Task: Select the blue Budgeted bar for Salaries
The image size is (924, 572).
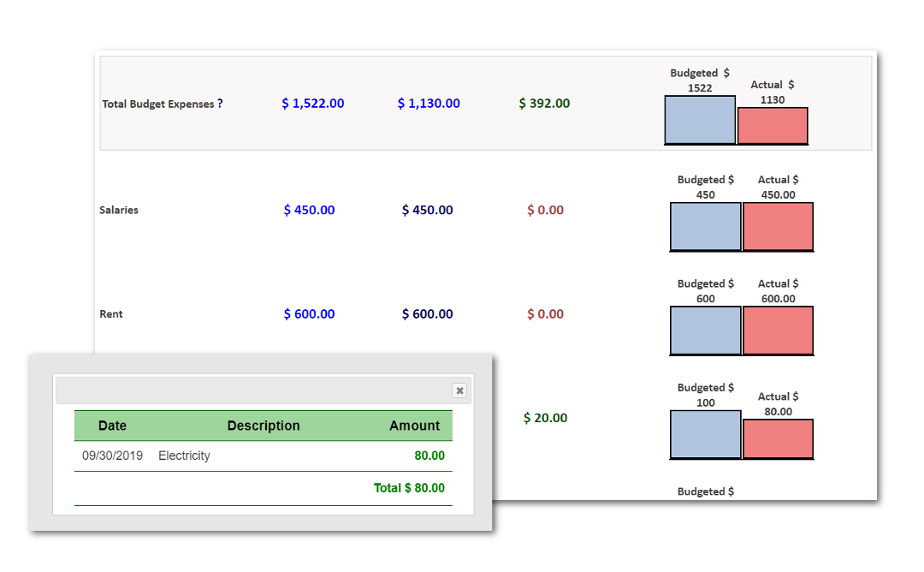Action: point(706,226)
